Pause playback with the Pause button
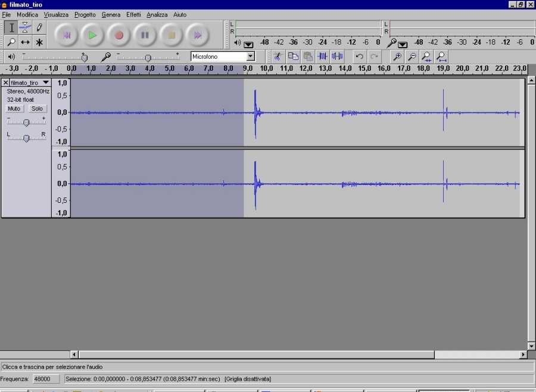Screen dimensions: 536x392 [145, 35]
